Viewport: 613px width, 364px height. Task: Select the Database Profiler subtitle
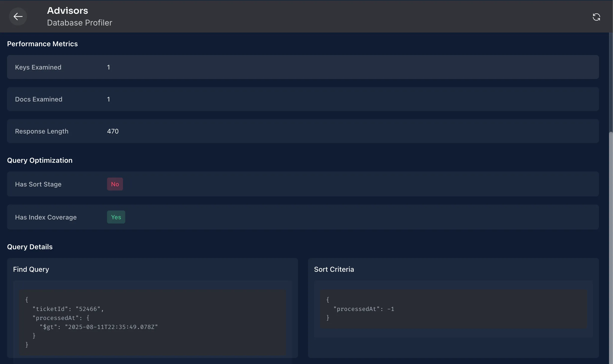79,23
